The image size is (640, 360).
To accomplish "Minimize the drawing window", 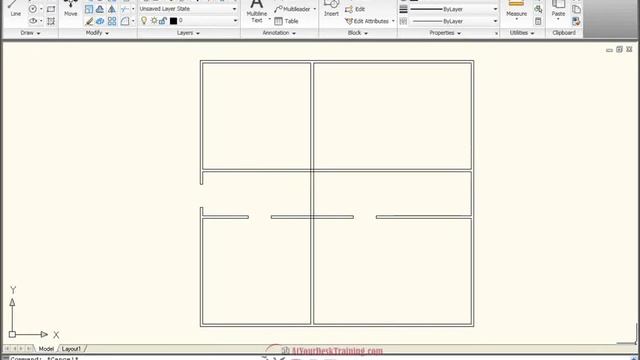I will click(x=609, y=50).
